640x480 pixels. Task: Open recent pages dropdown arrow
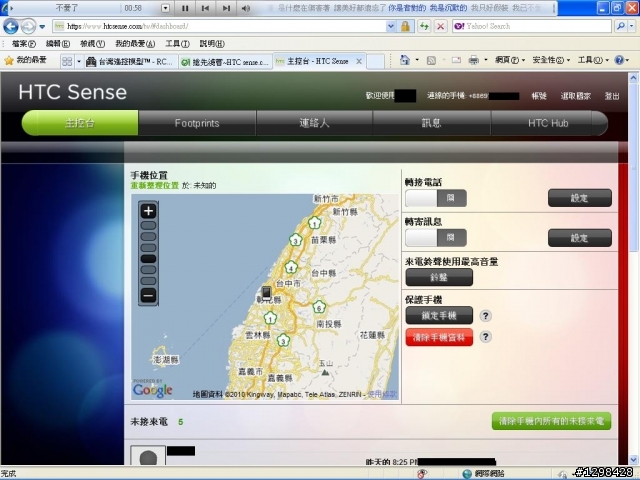42,27
